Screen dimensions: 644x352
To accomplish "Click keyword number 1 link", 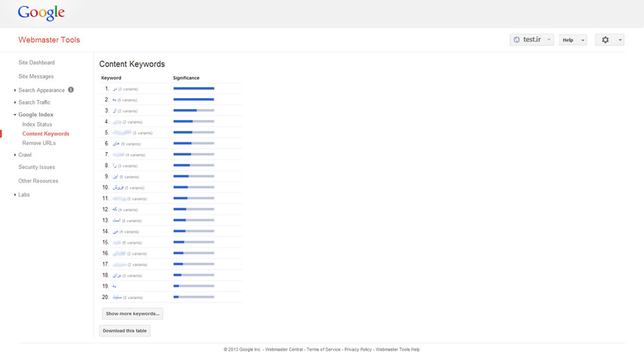I will coord(115,89).
